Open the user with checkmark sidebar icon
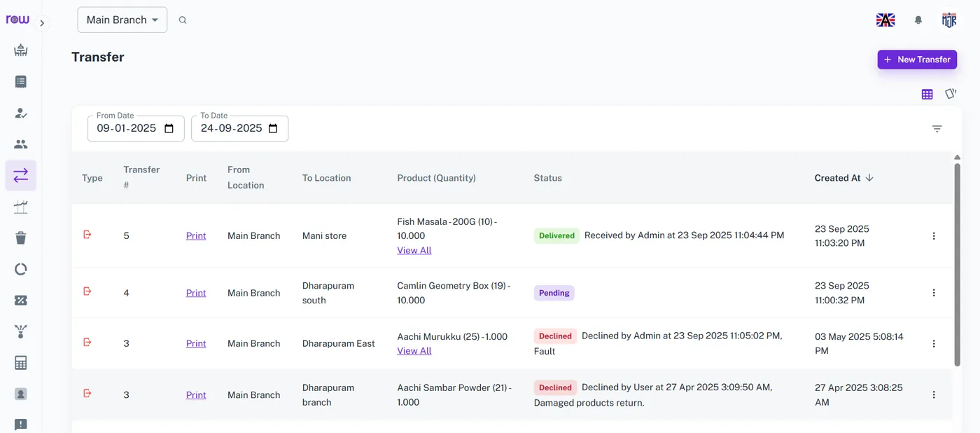 pos(21,113)
